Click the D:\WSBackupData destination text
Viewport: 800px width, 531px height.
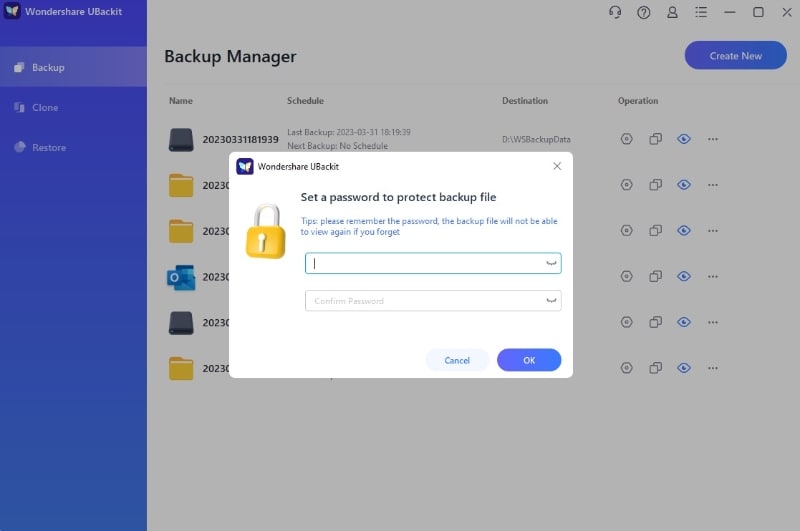(536, 139)
